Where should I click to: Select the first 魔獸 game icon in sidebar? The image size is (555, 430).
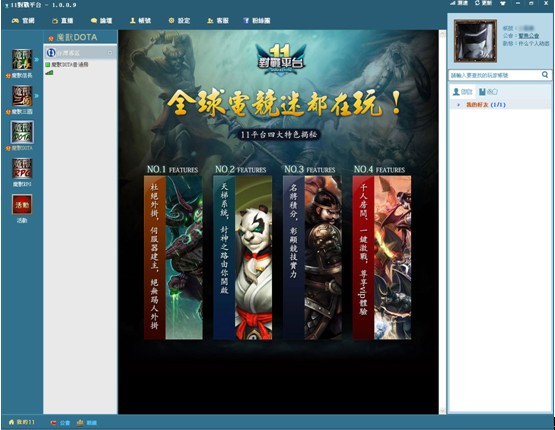[22, 59]
